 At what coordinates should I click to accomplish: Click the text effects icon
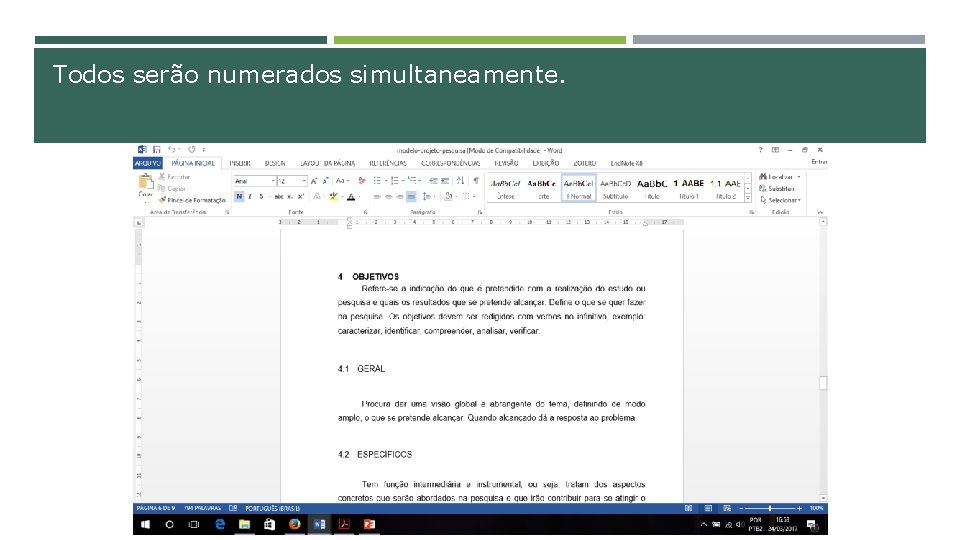pyautogui.click(x=317, y=197)
